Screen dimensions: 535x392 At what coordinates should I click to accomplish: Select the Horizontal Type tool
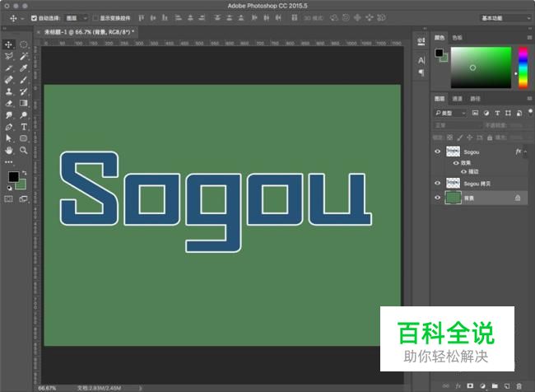pos(24,127)
